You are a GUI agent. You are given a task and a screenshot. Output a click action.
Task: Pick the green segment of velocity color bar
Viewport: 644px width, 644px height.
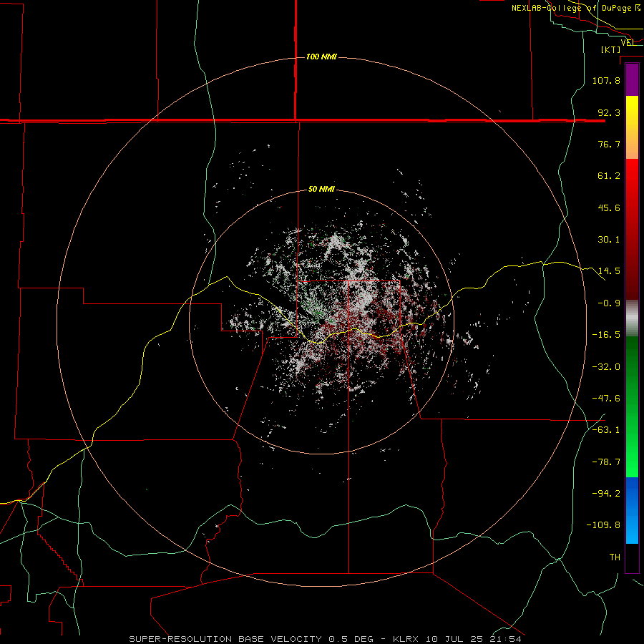632,406
